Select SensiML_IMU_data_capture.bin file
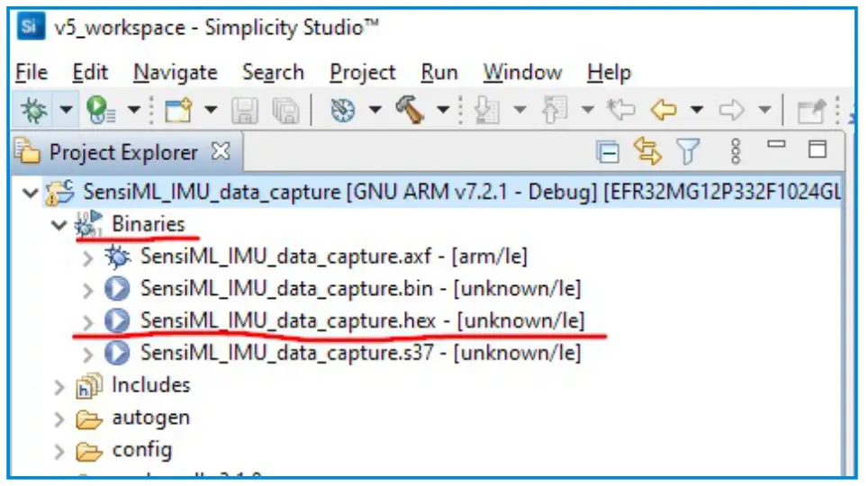The width and height of the screenshot is (868, 486). coord(360,288)
